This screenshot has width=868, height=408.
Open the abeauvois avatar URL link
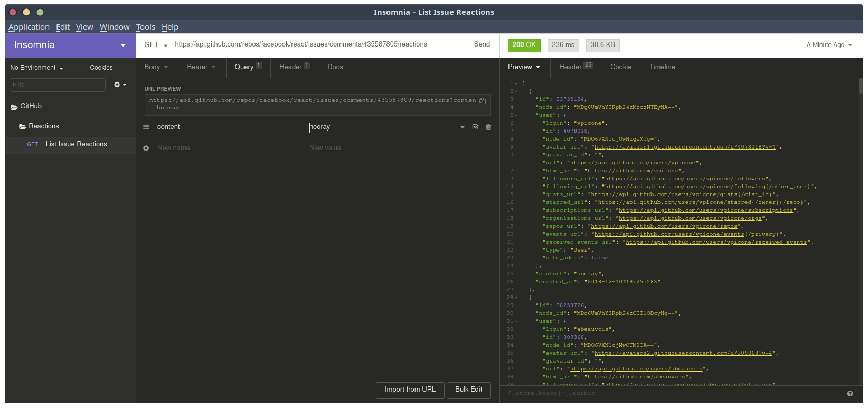(x=684, y=353)
